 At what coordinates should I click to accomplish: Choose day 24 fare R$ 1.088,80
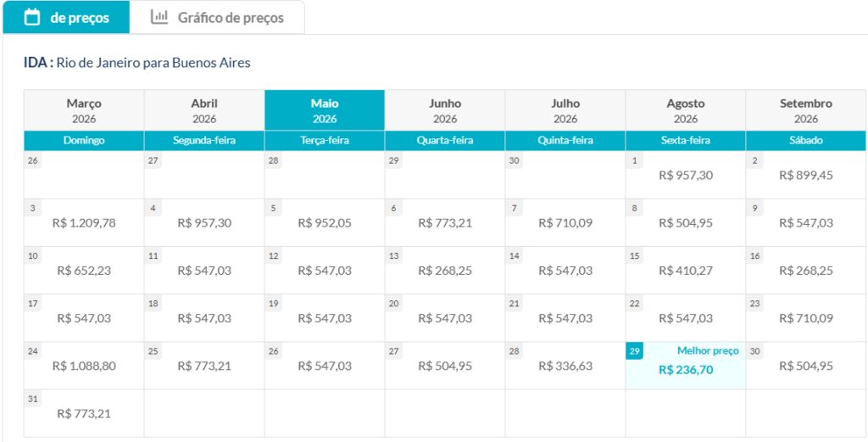click(x=84, y=366)
